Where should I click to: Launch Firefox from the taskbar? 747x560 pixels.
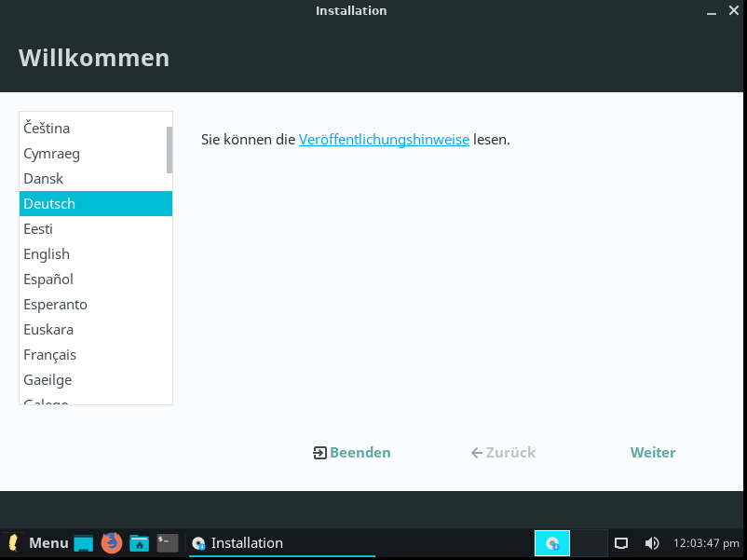pyautogui.click(x=112, y=543)
